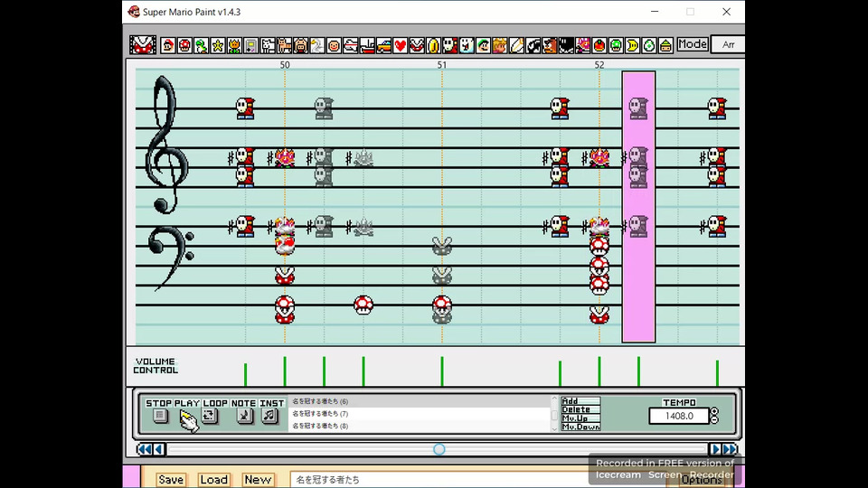
Task: Select the Coin instrument icon
Action: 433,45
